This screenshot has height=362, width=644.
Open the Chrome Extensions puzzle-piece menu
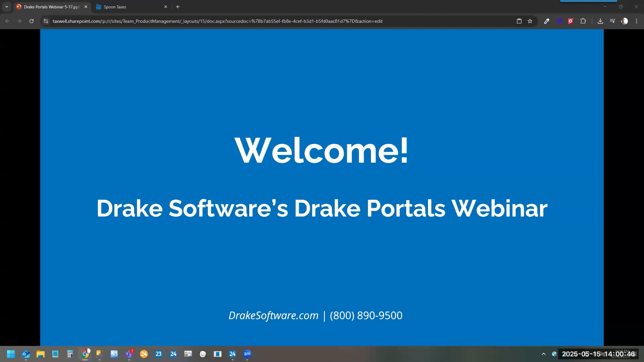583,21
